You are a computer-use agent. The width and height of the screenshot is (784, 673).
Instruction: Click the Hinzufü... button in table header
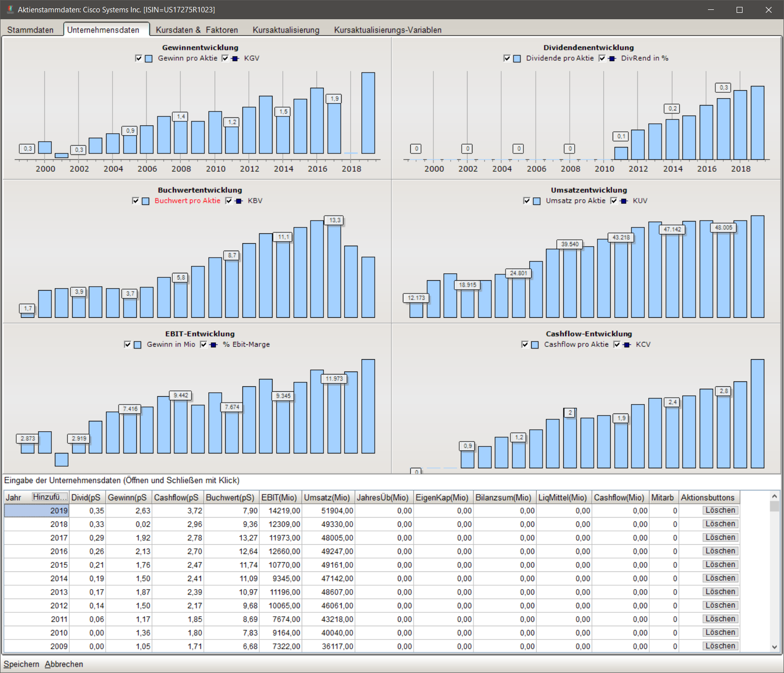pyautogui.click(x=50, y=497)
